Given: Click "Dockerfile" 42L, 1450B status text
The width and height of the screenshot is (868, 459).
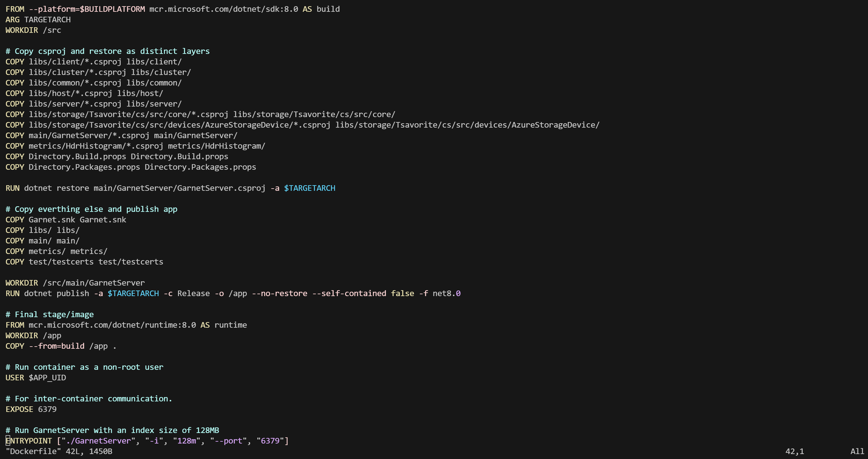Looking at the screenshot, I should click(59, 451).
